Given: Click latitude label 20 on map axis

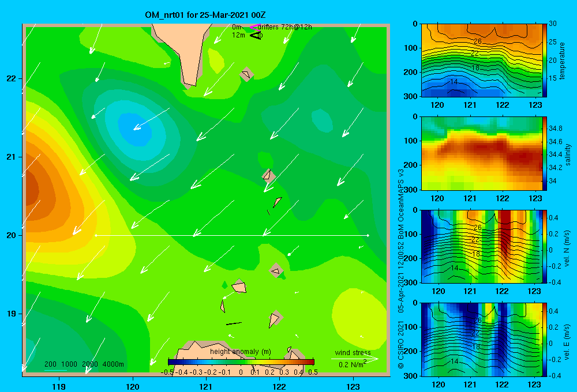Looking at the screenshot, I should tap(12, 235).
